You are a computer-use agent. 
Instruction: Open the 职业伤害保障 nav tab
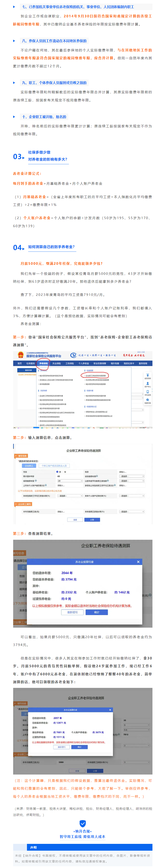(x=100, y=363)
